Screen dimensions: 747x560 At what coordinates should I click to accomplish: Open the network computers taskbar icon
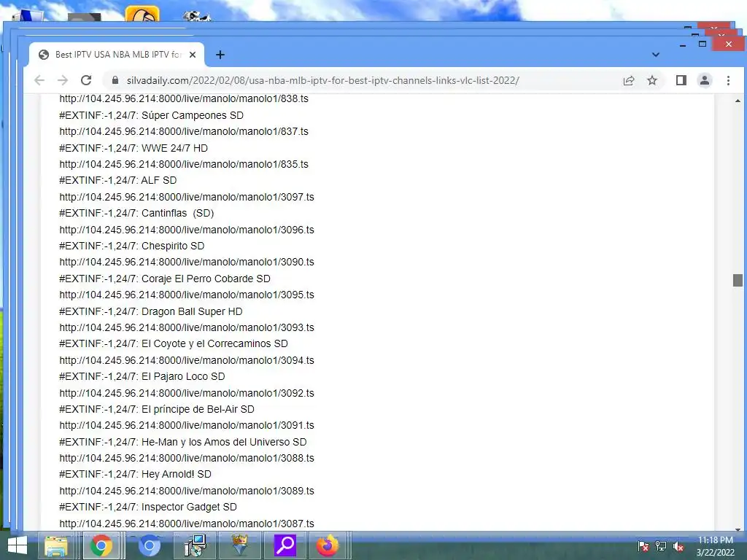coord(196,545)
